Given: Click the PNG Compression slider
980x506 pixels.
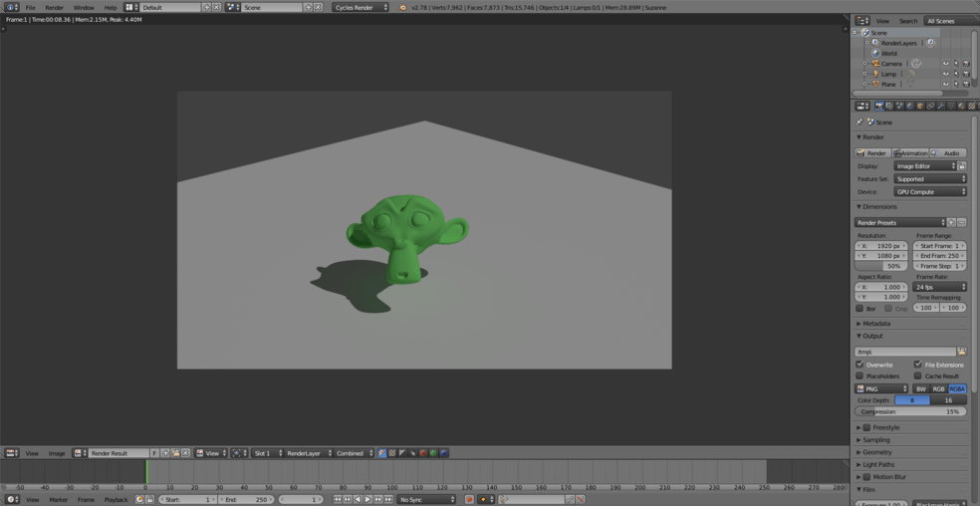Looking at the screenshot, I should (910, 411).
